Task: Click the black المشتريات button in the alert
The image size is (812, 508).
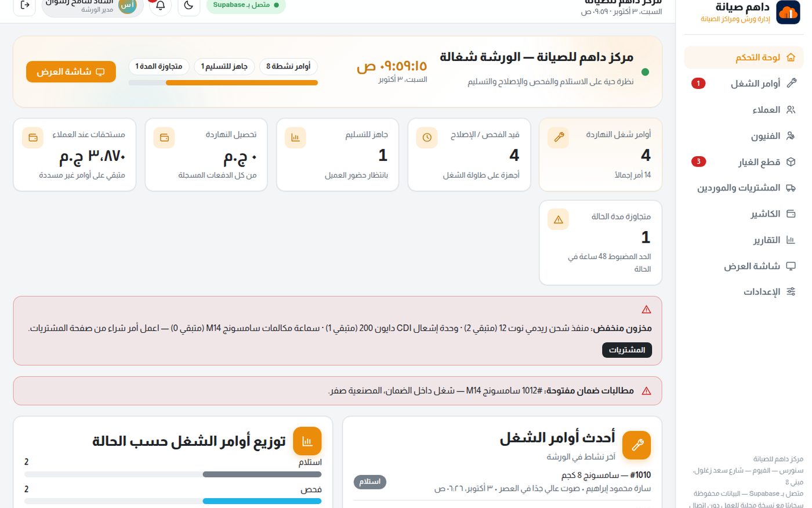Action: 627,350
